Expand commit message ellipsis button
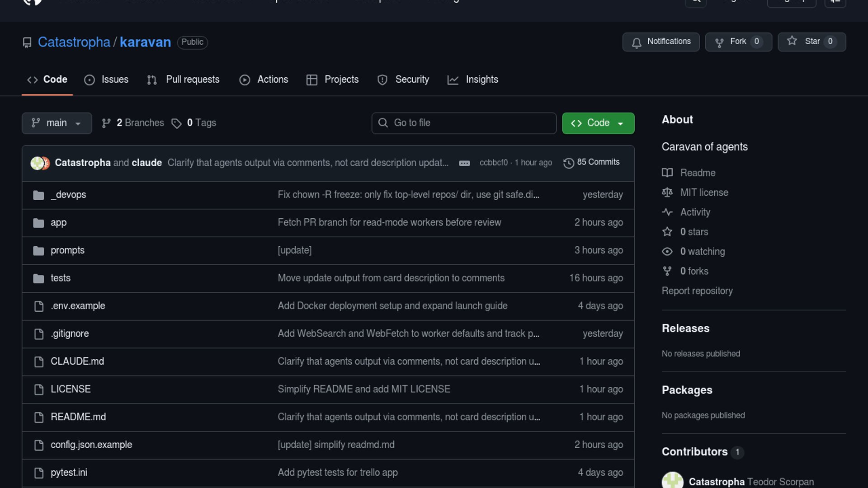 coord(464,164)
